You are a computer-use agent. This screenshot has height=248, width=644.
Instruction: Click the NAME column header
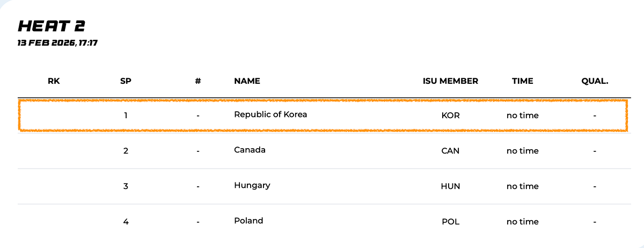coord(247,81)
